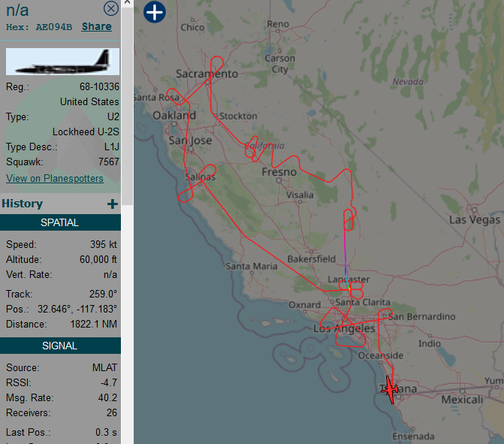Click position 32.646°, -117.183°
Screen dimensions: 504x444
click(x=77, y=310)
